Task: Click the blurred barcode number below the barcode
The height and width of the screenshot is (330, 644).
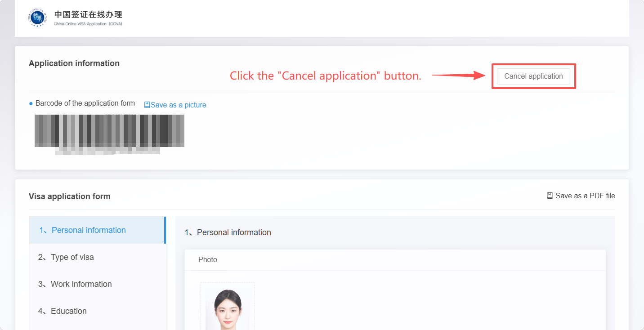Action: coord(107,151)
